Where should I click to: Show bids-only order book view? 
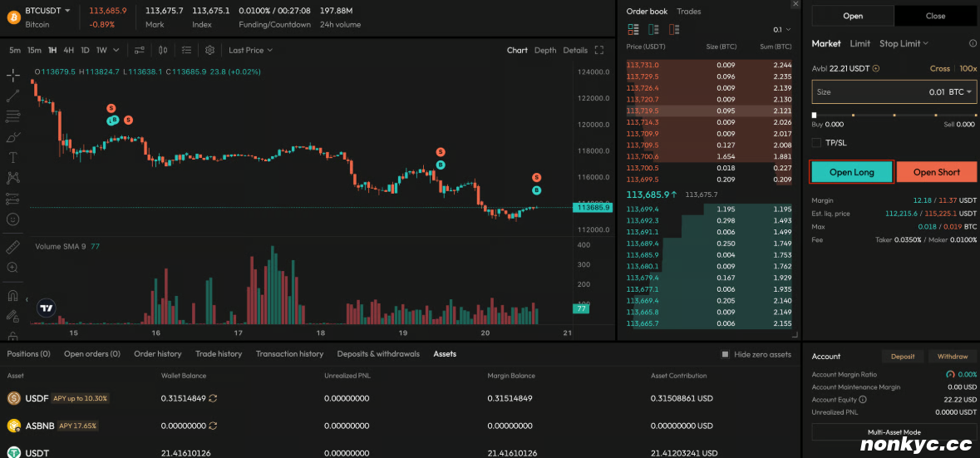click(x=654, y=29)
